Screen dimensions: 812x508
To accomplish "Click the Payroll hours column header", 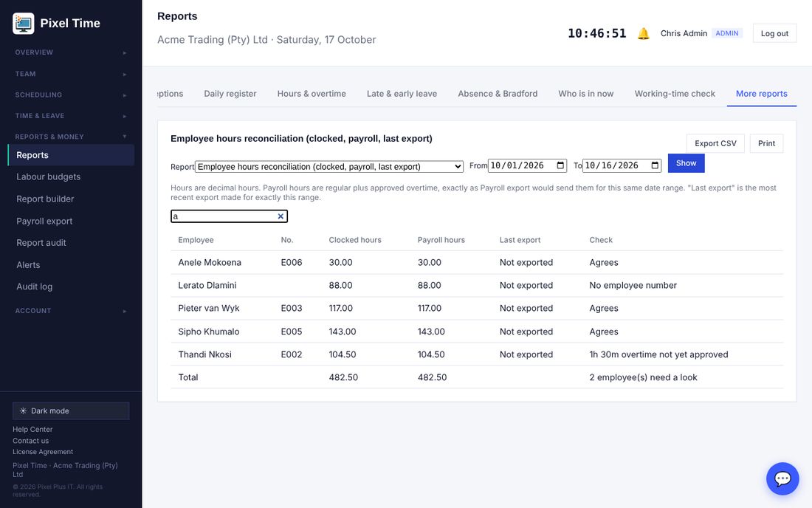I will tap(441, 240).
